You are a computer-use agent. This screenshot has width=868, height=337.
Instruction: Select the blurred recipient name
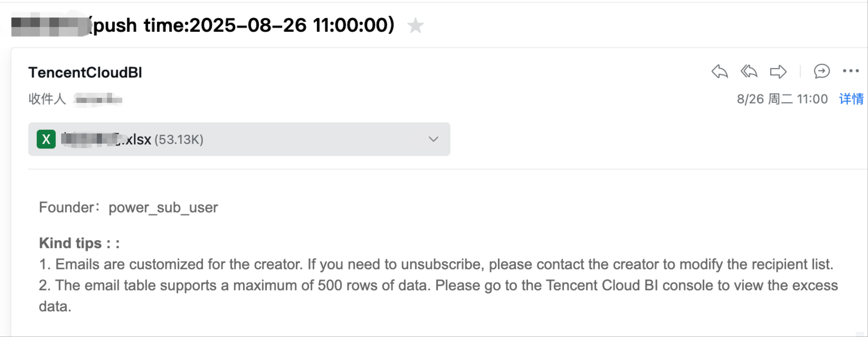point(99,99)
